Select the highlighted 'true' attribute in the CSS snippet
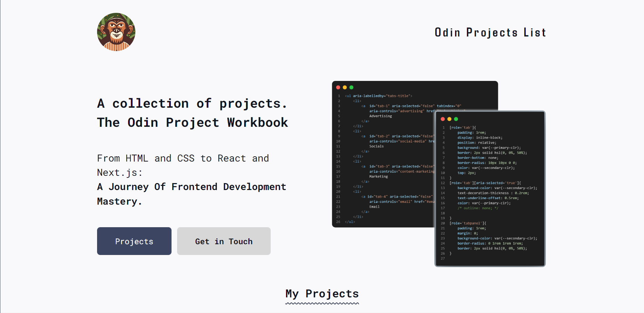This screenshot has width=644, height=313. tap(509, 183)
